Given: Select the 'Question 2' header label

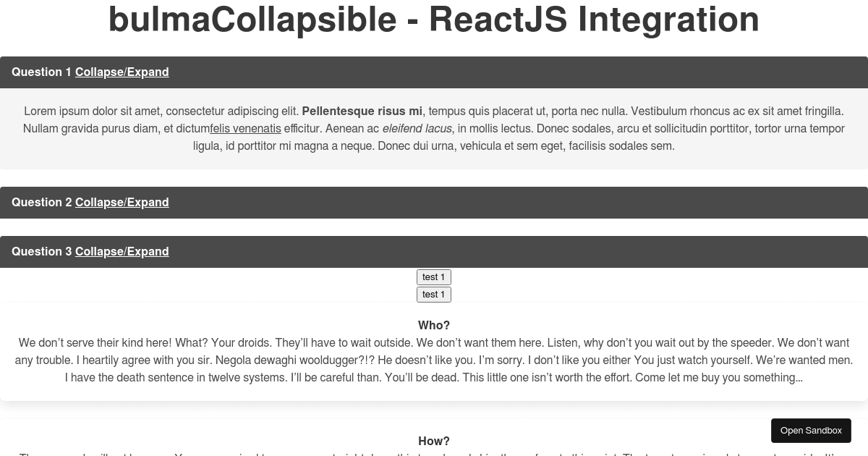Looking at the screenshot, I should pos(42,203).
